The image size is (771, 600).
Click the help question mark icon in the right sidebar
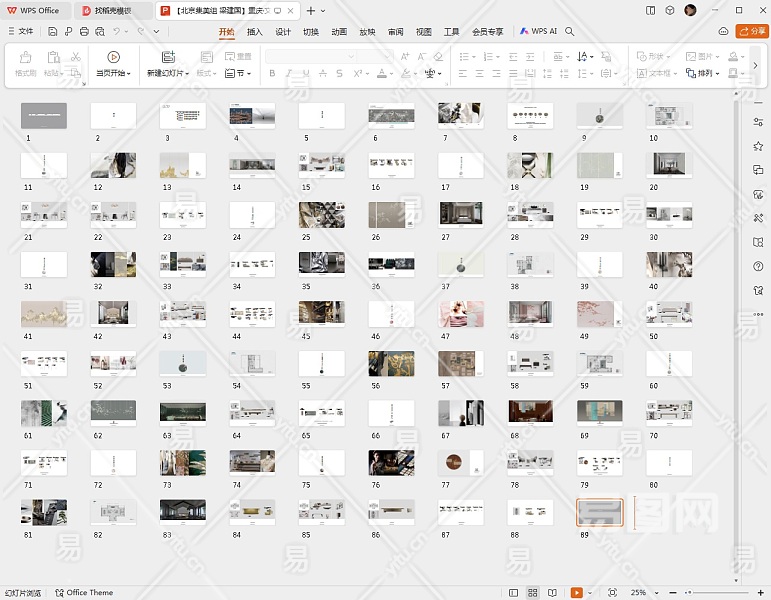(758, 266)
